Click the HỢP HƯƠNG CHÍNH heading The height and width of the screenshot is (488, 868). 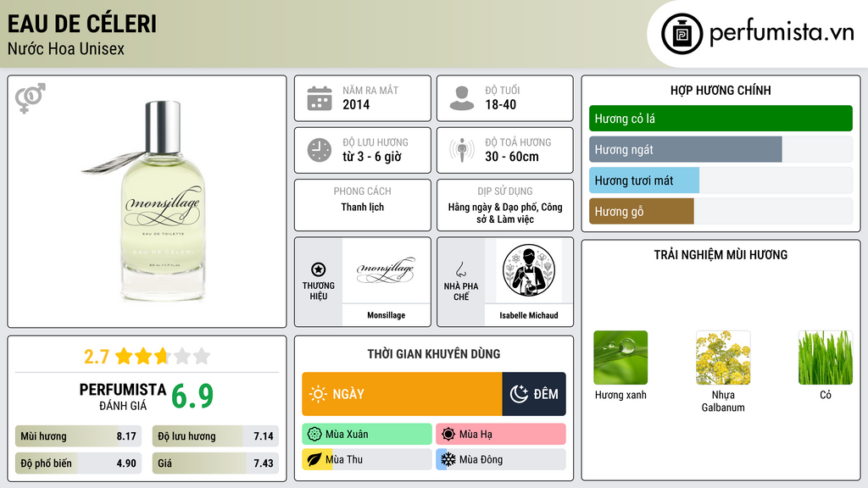coord(721,90)
